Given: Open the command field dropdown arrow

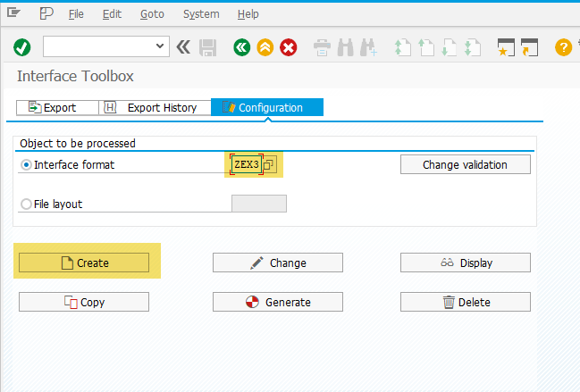Looking at the screenshot, I should click(160, 46).
